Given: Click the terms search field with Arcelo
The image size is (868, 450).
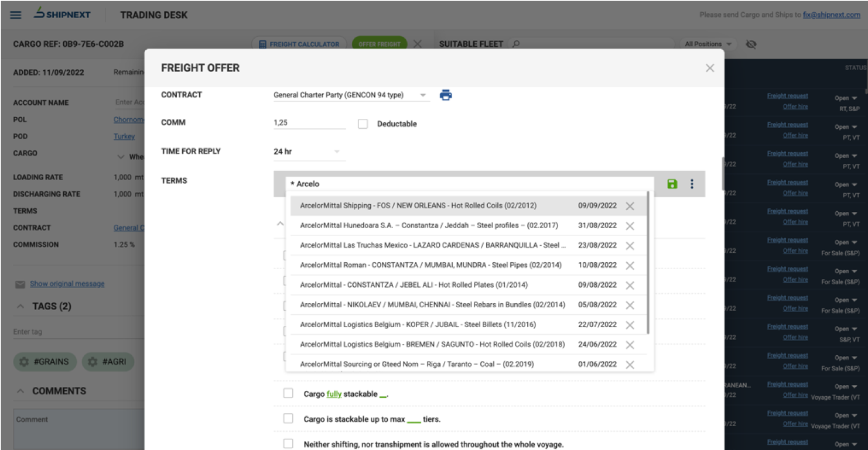Looking at the screenshot, I should (470, 184).
